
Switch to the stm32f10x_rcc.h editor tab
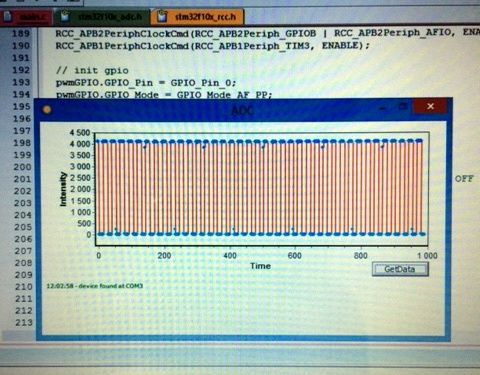(197, 17)
